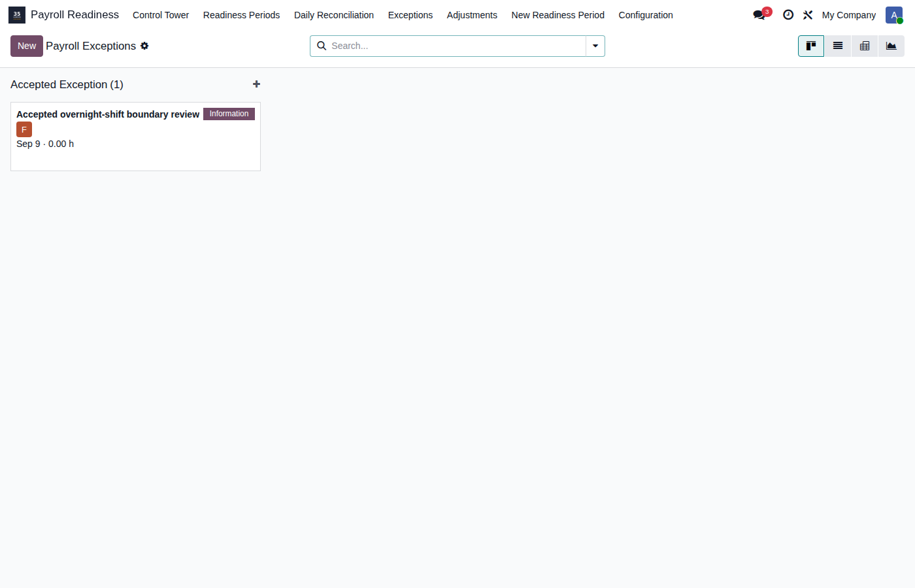915x588 pixels.
Task: Click the Payroll Exceptions breadcrumb title
Action: point(91,46)
